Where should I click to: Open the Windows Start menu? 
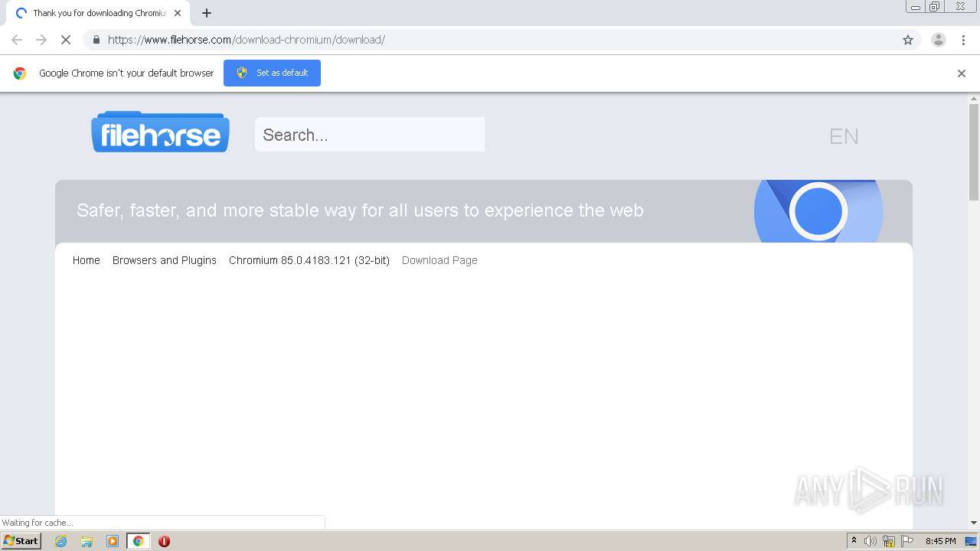click(x=21, y=540)
